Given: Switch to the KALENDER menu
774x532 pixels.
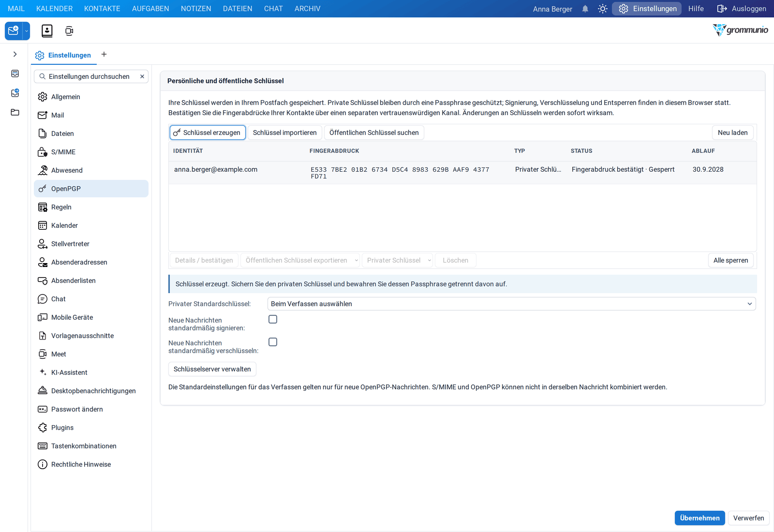Looking at the screenshot, I should click(55, 9).
